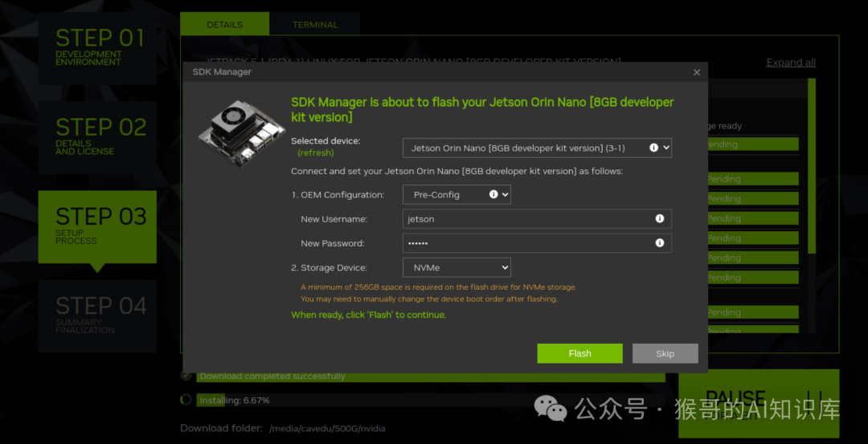Click the details panel vertical scrollbar
This screenshot has width=868, height=444.
coord(812,166)
